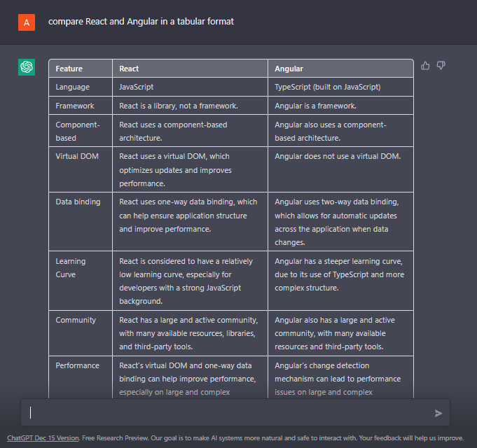477x448 pixels.
Task: Click "Angular does not use a virtual DOM" cell
Action: tap(338, 156)
